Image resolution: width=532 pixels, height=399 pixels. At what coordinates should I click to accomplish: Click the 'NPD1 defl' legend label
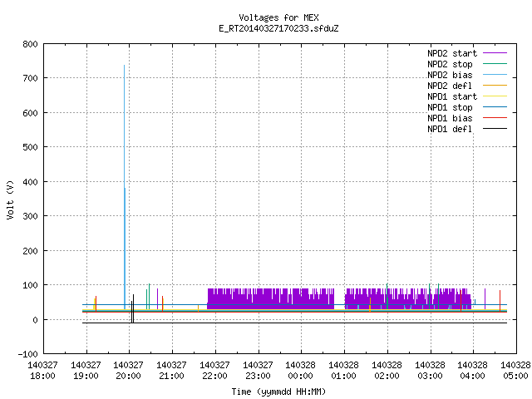pos(450,130)
